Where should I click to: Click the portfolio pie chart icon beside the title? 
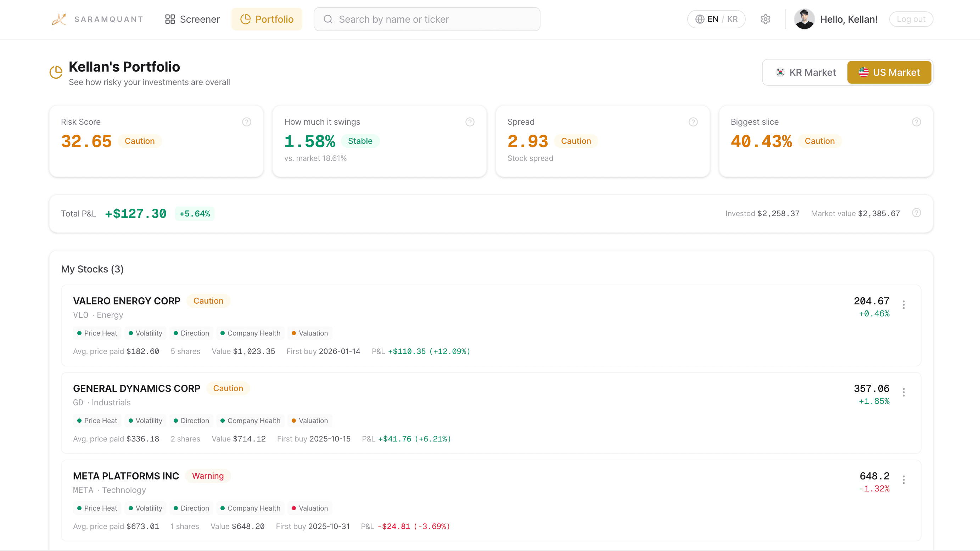point(56,72)
